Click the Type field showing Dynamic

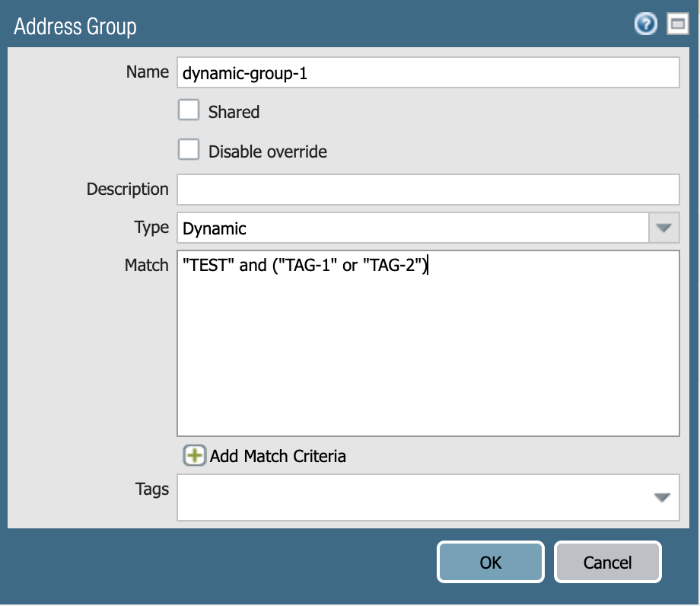pos(413,228)
